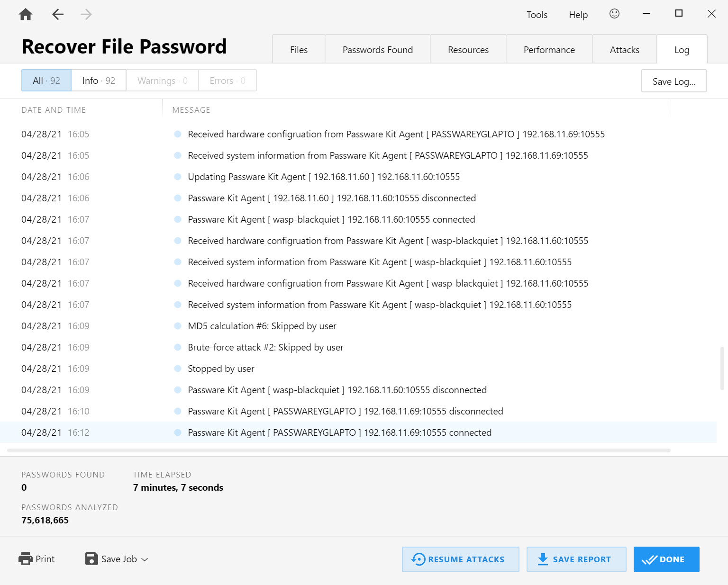728x585 pixels.
Task: Click the floppy disk Save Job icon
Action: [91, 559]
